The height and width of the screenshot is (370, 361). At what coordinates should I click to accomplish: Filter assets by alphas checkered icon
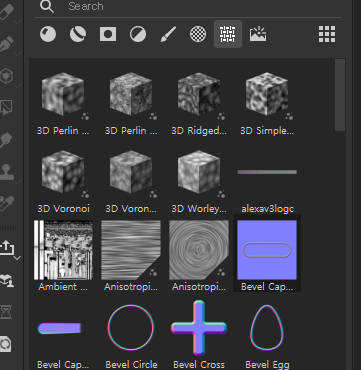(198, 34)
